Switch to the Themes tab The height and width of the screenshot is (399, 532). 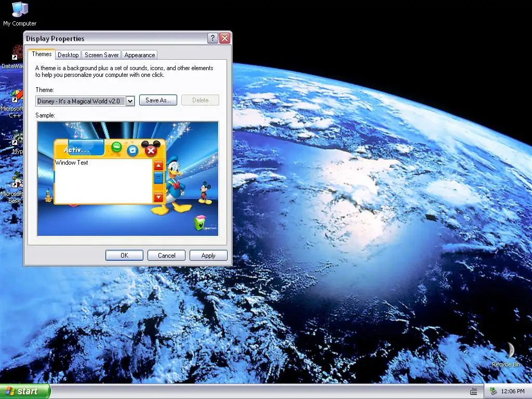42,54
